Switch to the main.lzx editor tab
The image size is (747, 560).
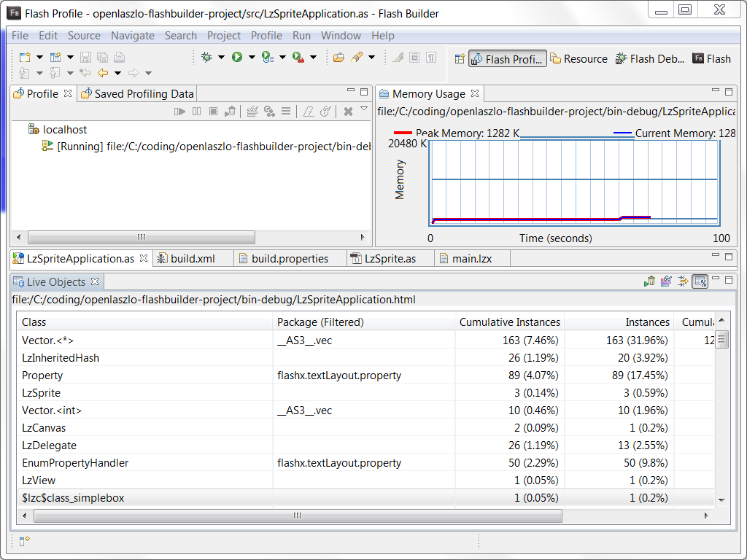tap(472, 259)
